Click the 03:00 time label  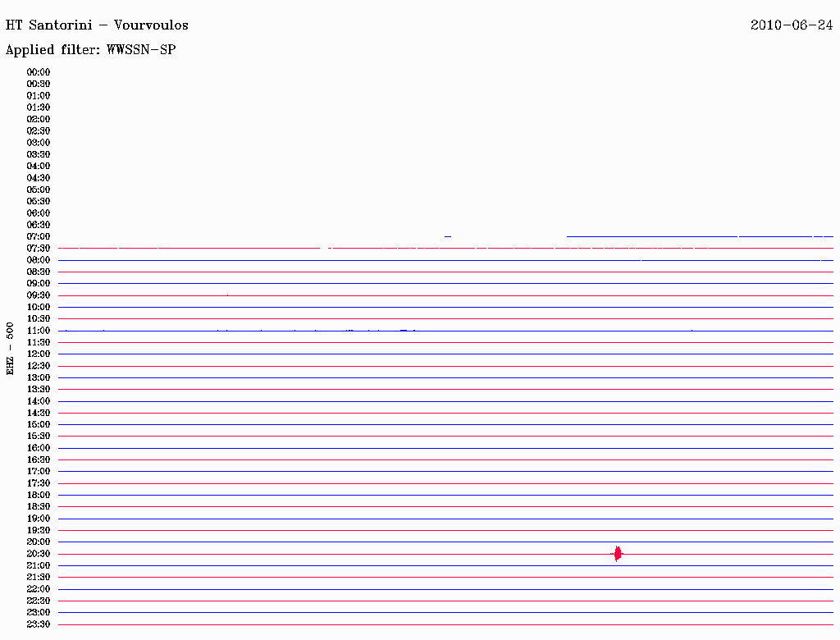tap(39, 143)
